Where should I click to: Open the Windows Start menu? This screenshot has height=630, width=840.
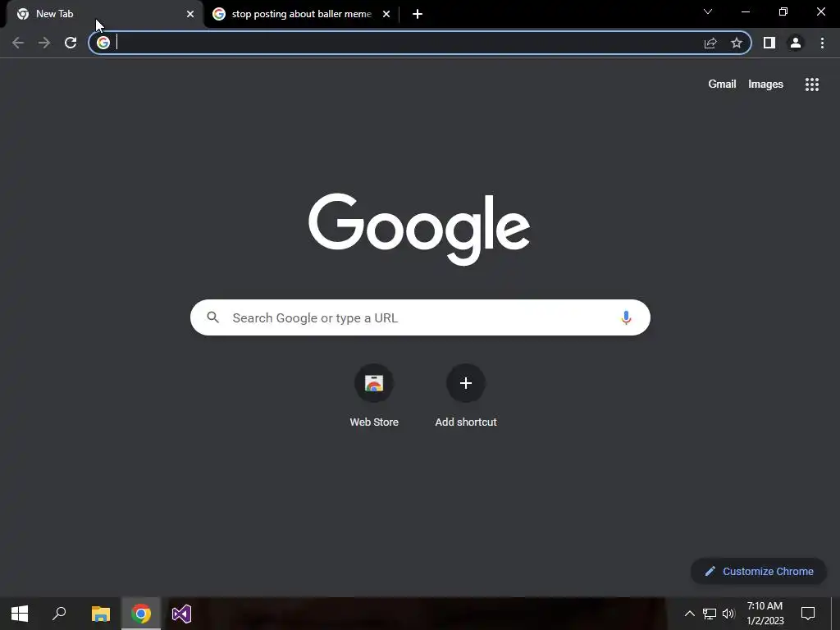(20, 614)
